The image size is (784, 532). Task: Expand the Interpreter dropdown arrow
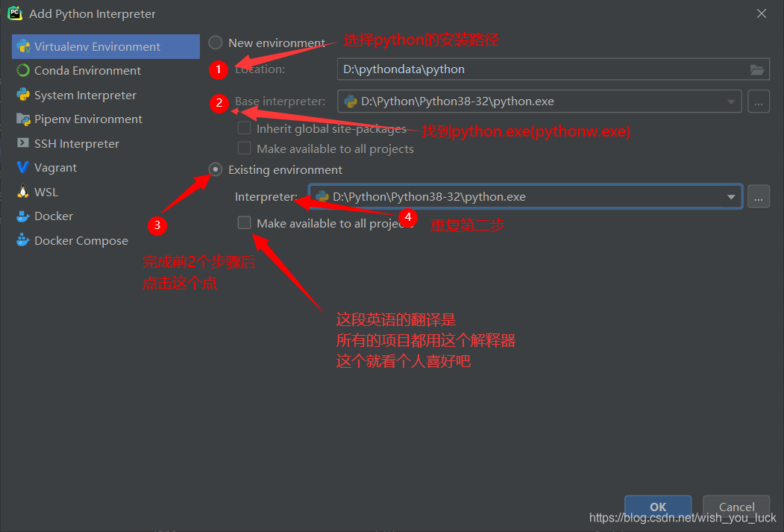(731, 196)
